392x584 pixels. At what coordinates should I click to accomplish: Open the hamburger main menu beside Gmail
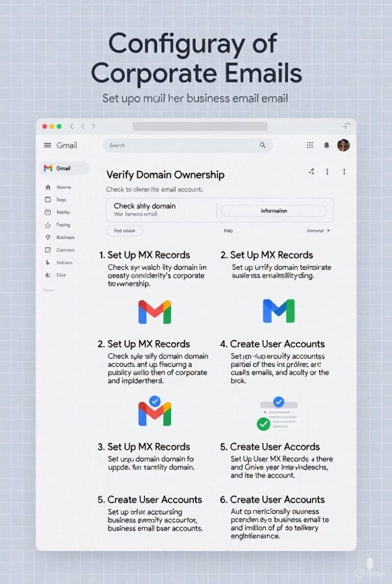pos(47,145)
